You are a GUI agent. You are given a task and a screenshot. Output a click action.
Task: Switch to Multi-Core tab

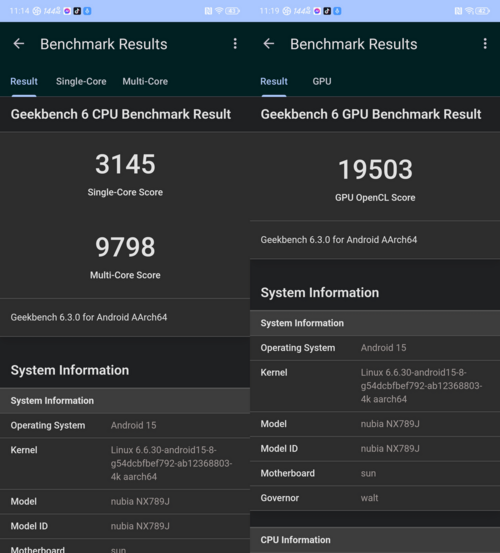pyautogui.click(x=145, y=81)
